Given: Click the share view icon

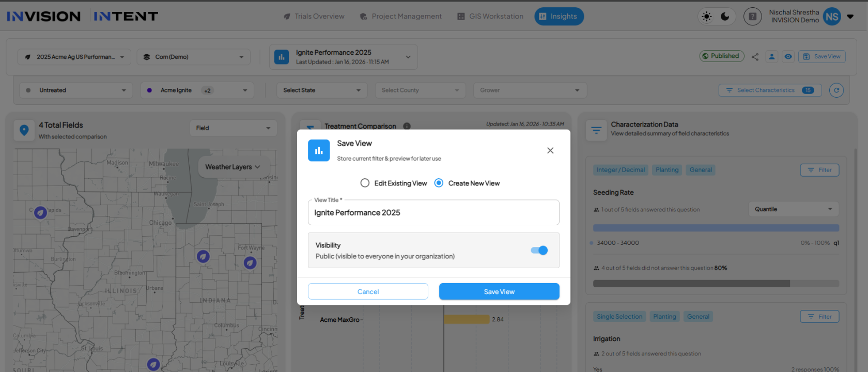Looking at the screenshot, I should [x=755, y=57].
